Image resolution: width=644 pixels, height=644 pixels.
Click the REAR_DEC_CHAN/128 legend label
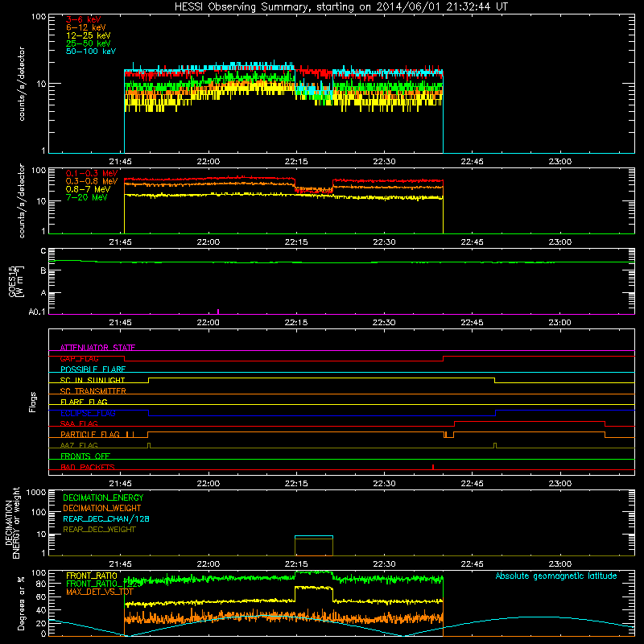pyautogui.click(x=106, y=518)
